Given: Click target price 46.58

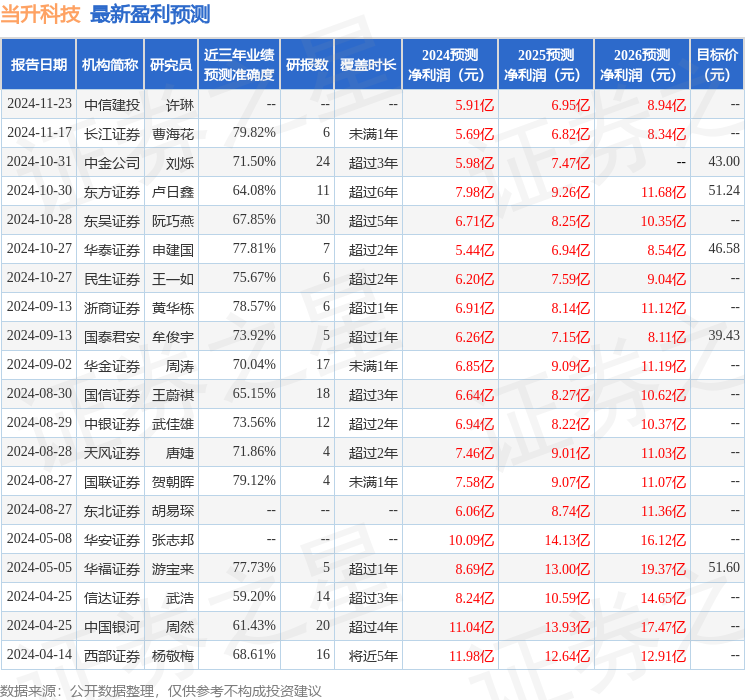Looking at the screenshot, I should click(x=724, y=248).
